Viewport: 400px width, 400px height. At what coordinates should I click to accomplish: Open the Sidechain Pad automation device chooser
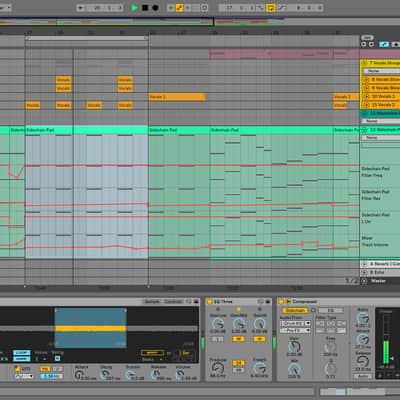(381, 137)
